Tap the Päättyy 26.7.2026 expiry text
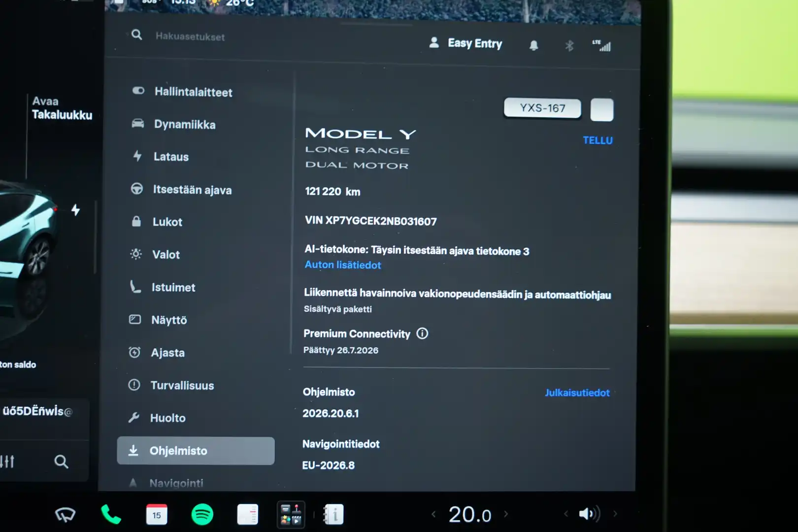 point(341,350)
